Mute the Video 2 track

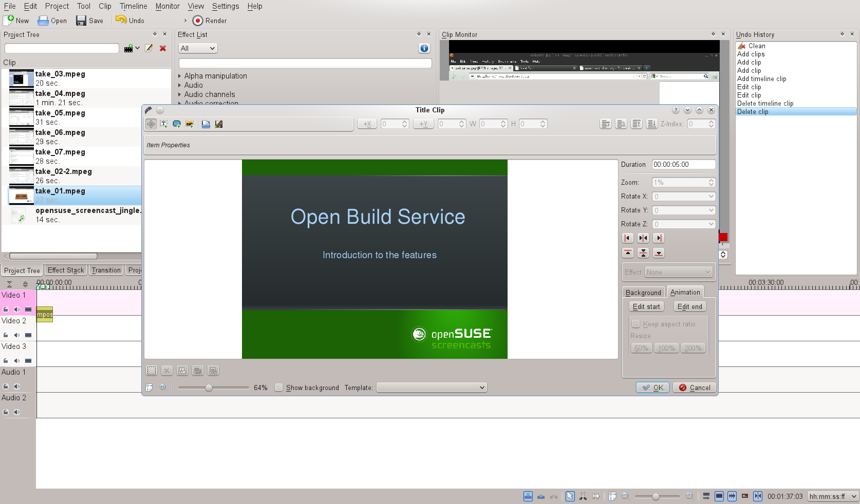click(x=17, y=335)
